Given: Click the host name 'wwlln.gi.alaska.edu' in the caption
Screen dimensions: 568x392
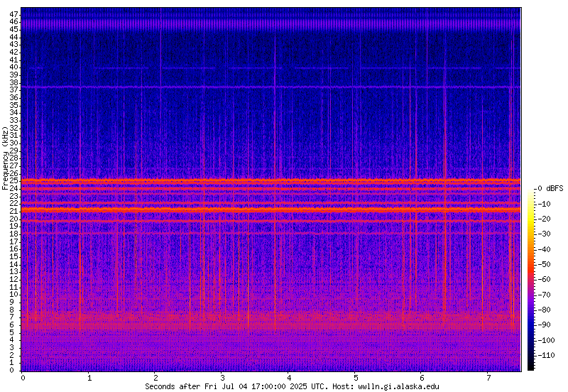Looking at the screenshot, I should coord(398,386).
